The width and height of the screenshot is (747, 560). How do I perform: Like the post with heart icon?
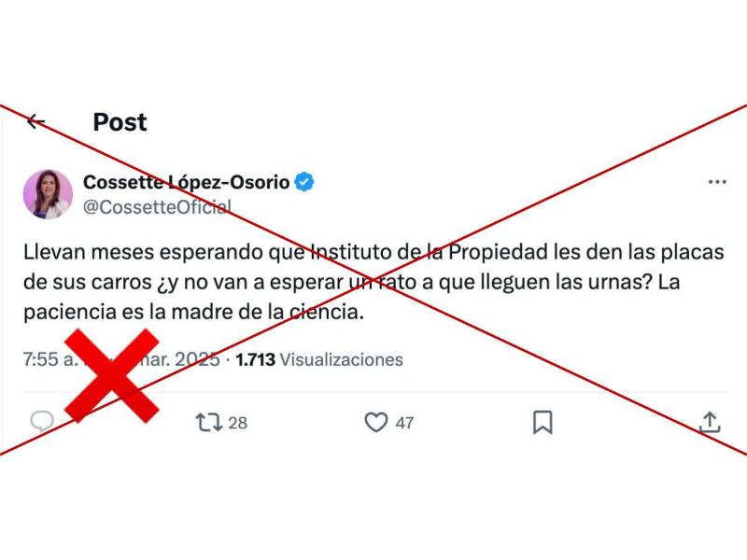pyautogui.click(x=376, y=423)
